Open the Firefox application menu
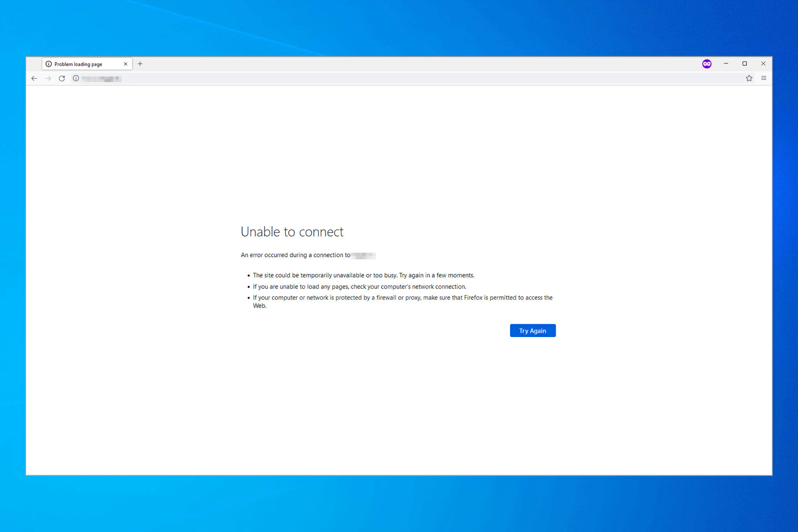The width and height of the screenshot is (798, 532). (764, 78)
